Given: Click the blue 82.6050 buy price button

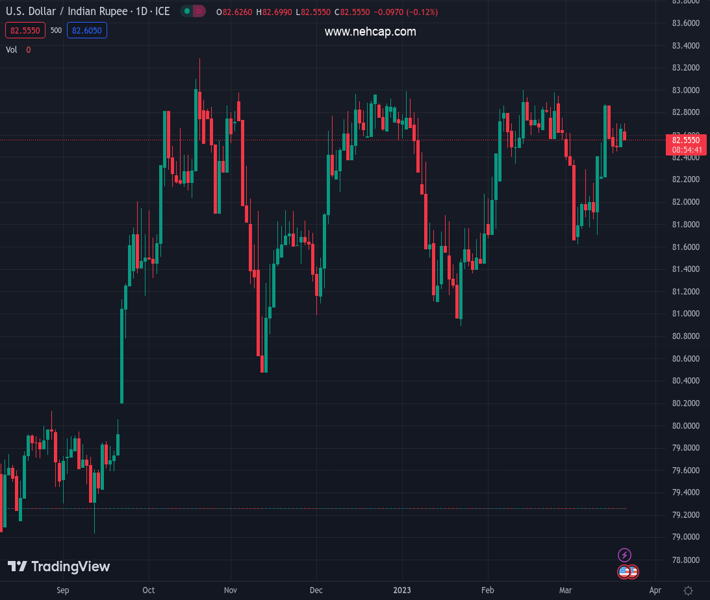Looking at the screenshot, I should tap(87, 30).
